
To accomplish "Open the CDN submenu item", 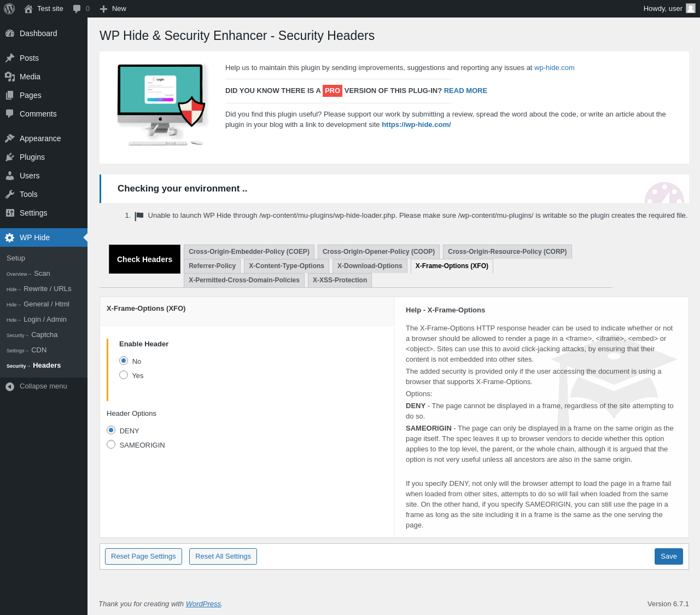I will point(39,350).
